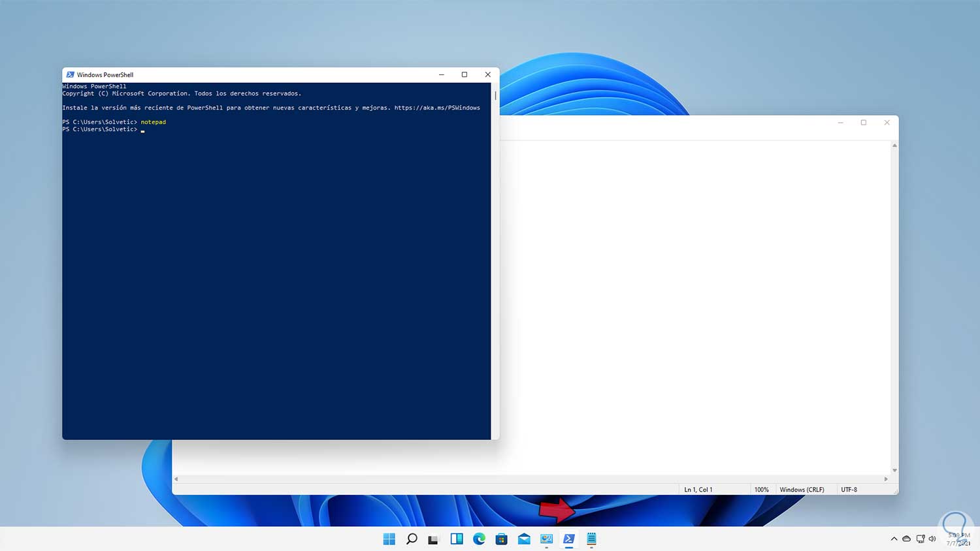
Task: Click Notepad's scroll-left arrow
Action: (x=176, y=479)
